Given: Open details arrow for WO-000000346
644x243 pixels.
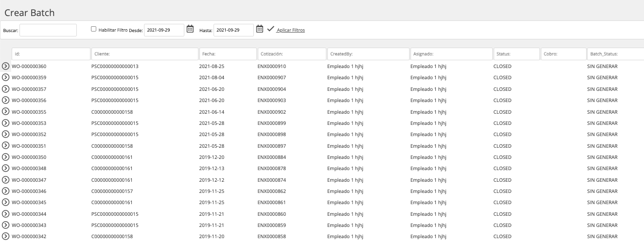Looking at the screenshot, I should [6, 191].
